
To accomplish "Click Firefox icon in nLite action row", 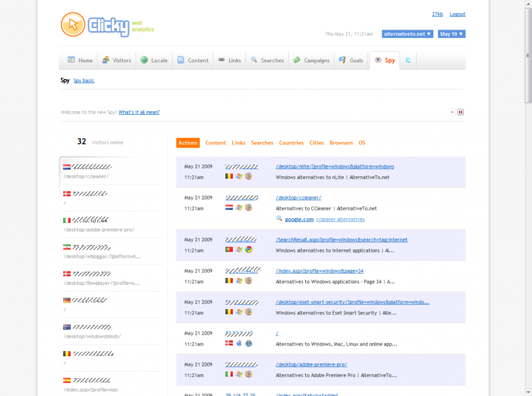I will [x=249, y=176].
